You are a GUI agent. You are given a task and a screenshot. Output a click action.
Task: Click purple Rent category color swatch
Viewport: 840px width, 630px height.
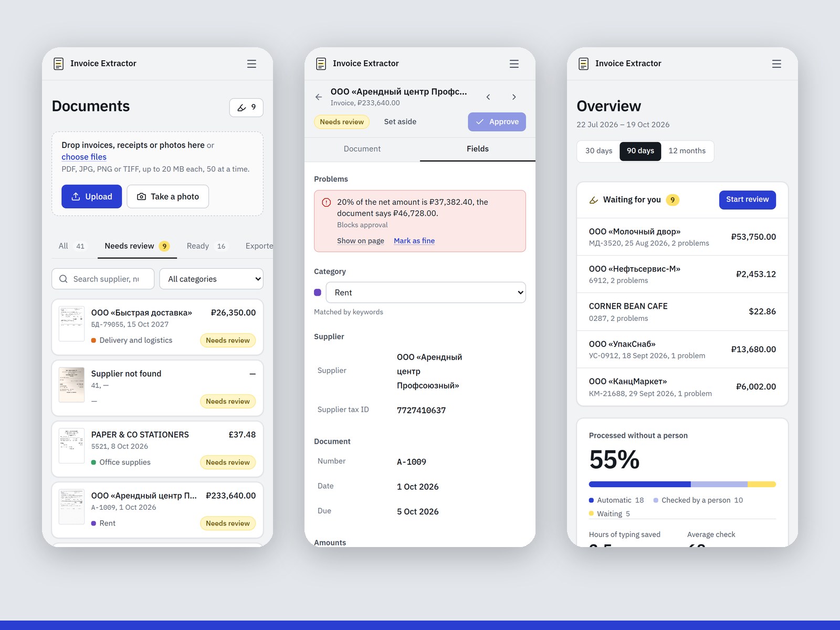[318, 292]
